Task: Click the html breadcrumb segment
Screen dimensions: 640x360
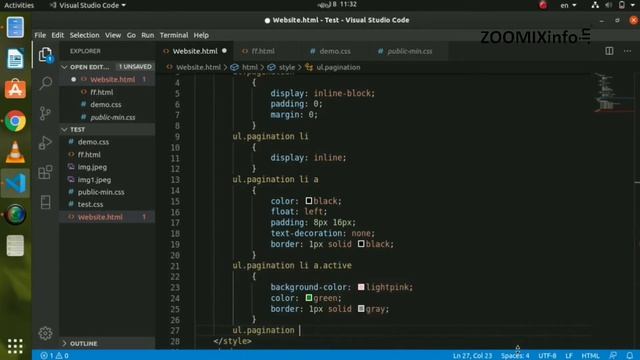Action: 250,67
